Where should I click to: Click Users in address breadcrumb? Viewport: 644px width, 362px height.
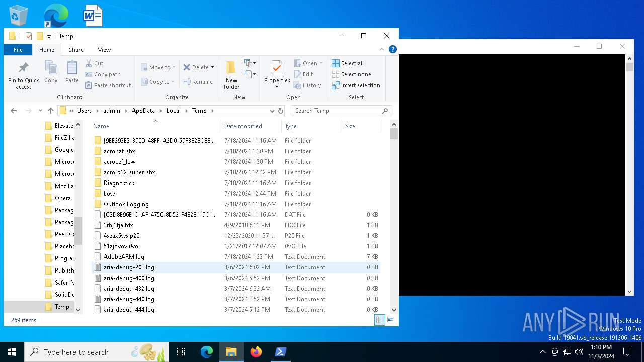pyautogui.click(x=85, y=111)
